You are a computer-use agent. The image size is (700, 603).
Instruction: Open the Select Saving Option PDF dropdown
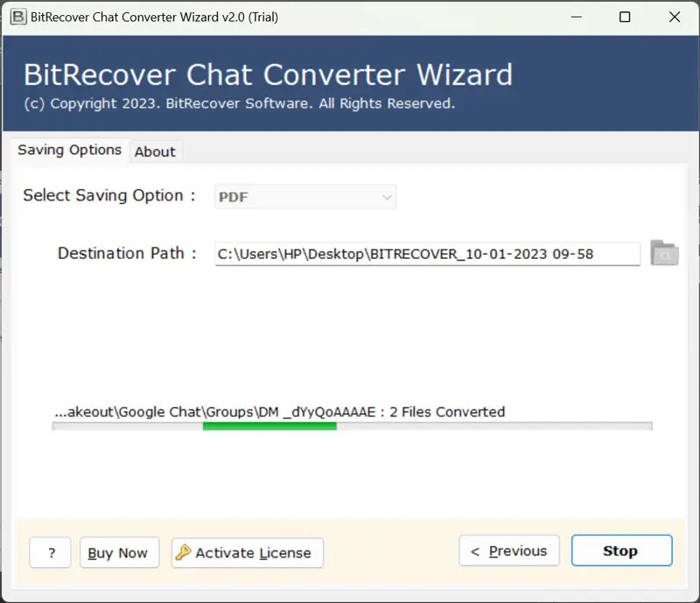point(305,197)
